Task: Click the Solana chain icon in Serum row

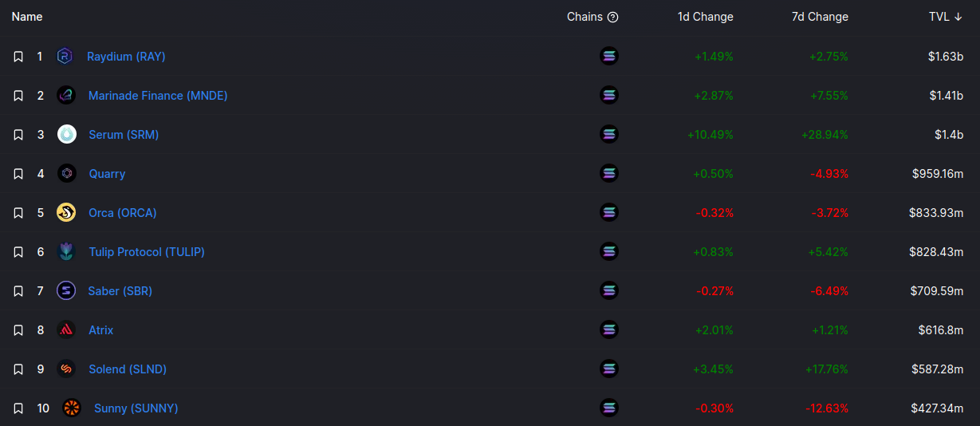Action: (x=609, y=135)
